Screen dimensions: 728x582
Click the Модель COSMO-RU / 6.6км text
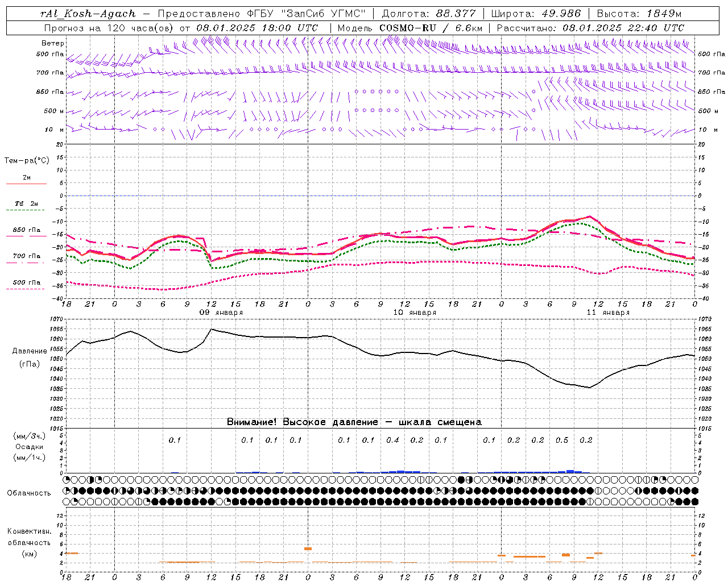[410, 28]
